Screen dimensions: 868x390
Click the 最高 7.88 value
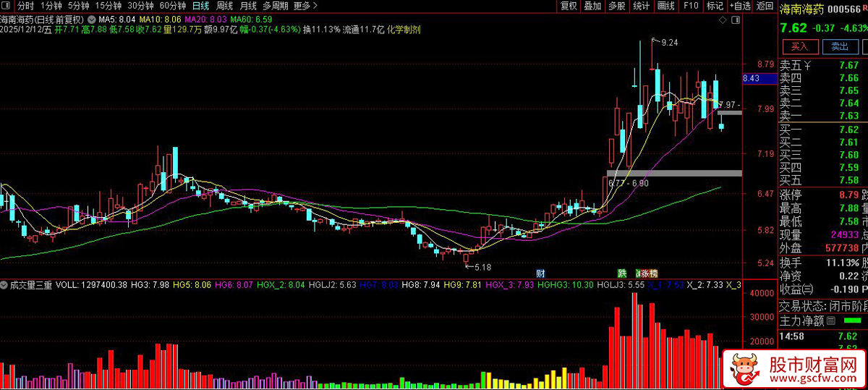click(848, 208)
